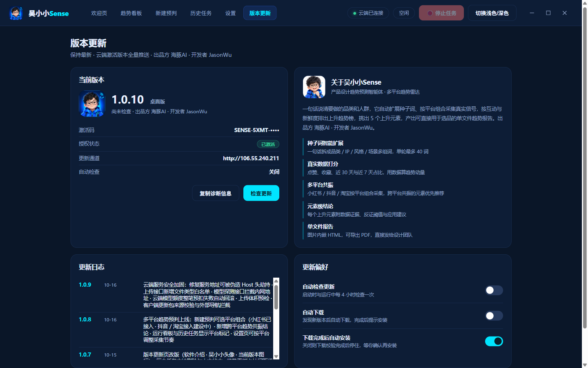Maximize the application window
This screenshot has height=368, width=588.
(x=548, y=13)
